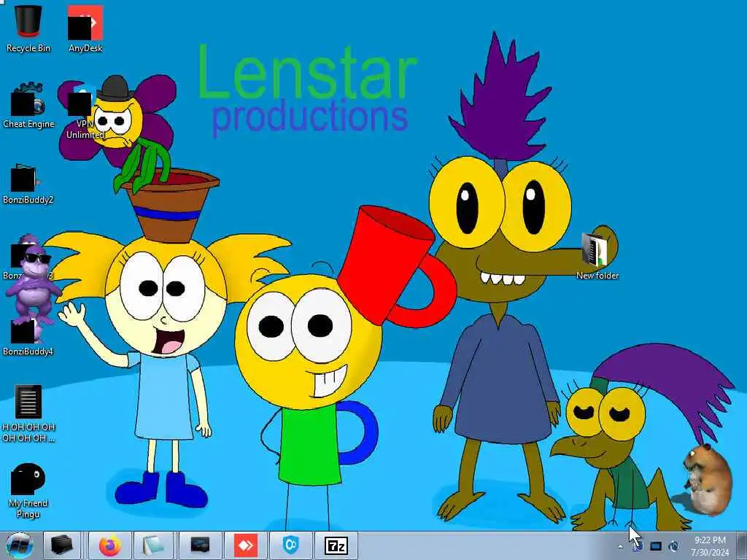Image resolution: width=747 pixels, height=560 pixels.
Task: Click the monitor icon in system tray
Action: 656,546
